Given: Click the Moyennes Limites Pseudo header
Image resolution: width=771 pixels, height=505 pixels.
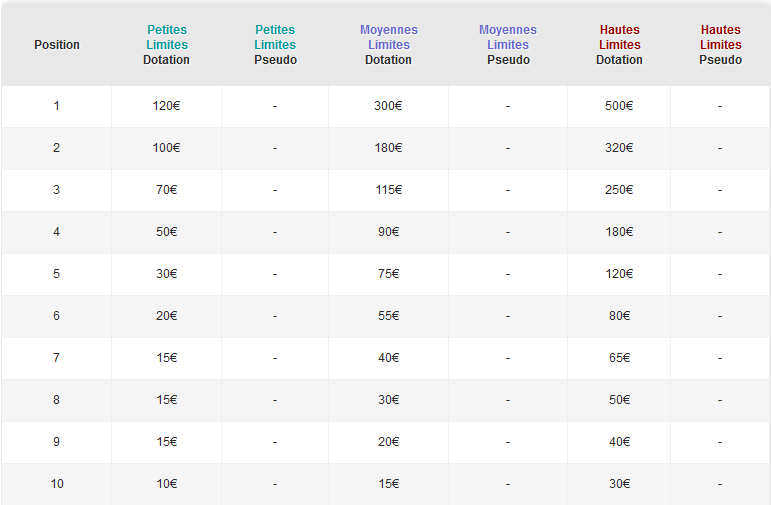Looking at the screenshot, I should (508, 45).
